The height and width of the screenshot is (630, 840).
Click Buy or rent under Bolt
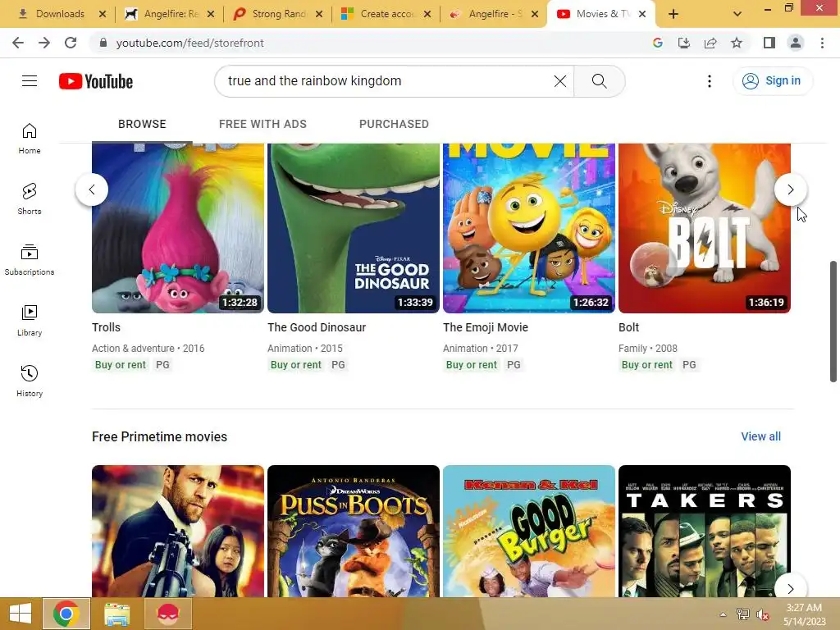point(646,365)
